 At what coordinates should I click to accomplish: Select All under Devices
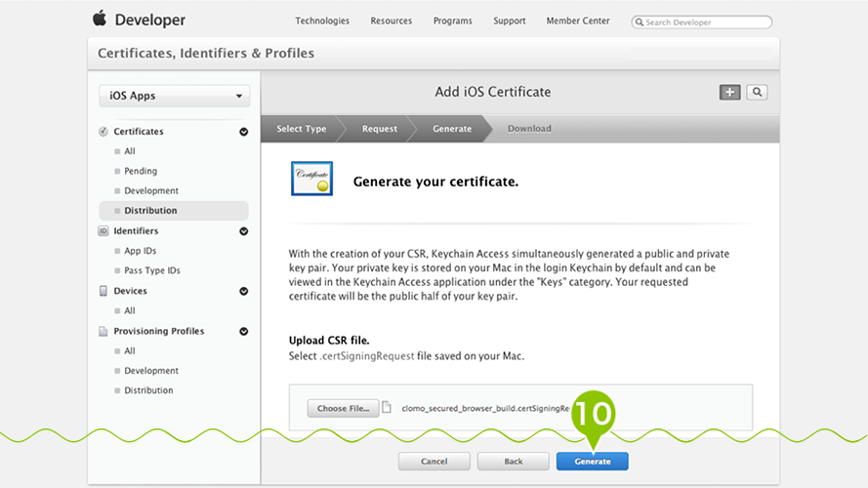pyautogui.click(x=130, y=311)
